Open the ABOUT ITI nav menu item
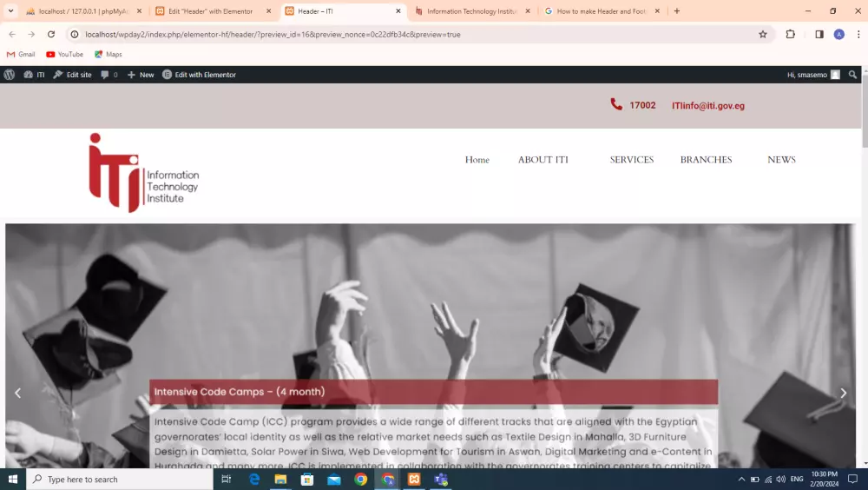 click(x=543, y=160)
